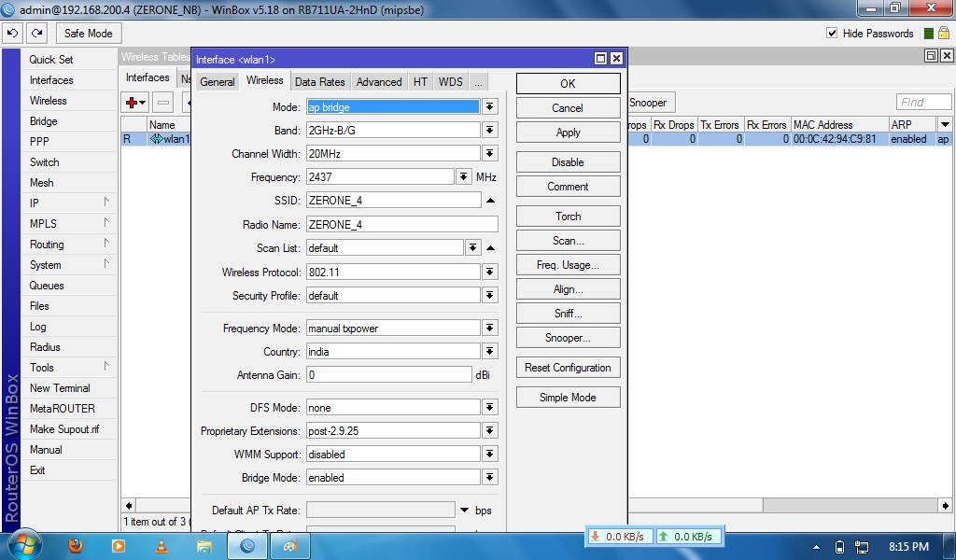Open the file explorer taskbar icon
This screenshot has width=956, height=560.
click(x=204, y=546)
